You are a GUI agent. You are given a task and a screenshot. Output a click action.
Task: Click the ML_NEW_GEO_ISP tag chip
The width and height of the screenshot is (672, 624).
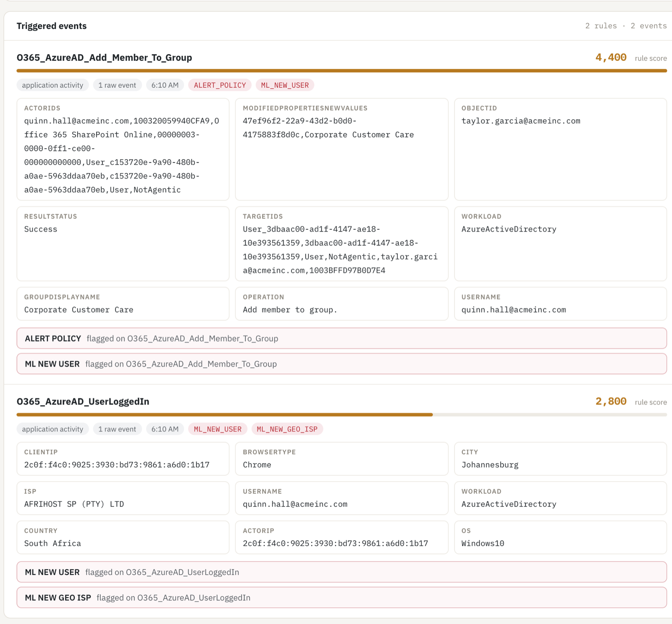point(287,429)
